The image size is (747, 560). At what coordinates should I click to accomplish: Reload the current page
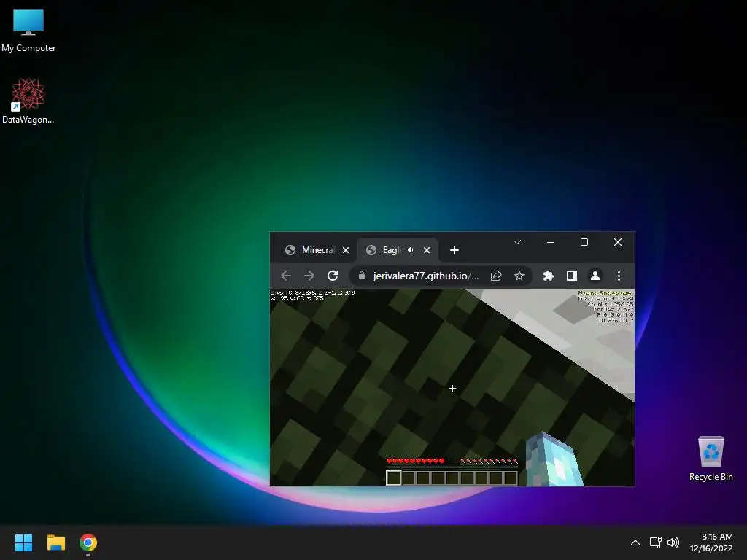pos(333,276)
